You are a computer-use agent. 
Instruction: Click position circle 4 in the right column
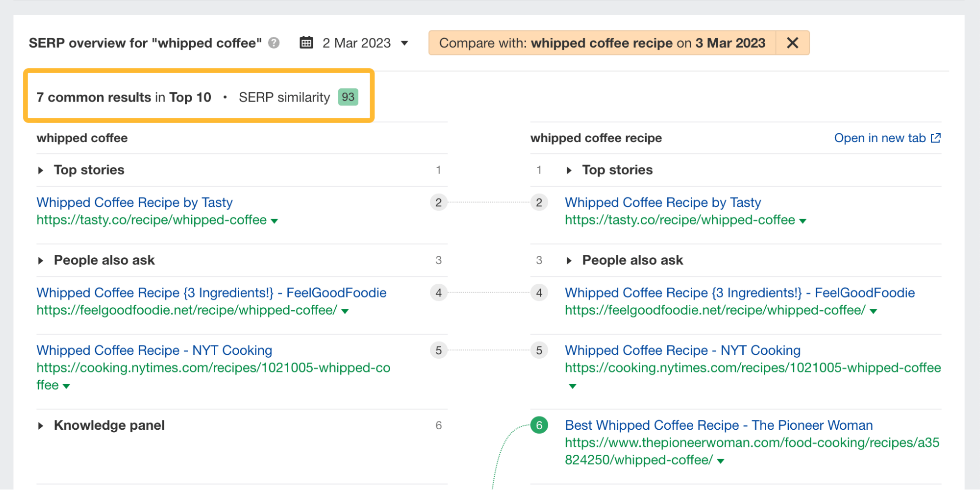pos(539,293)
